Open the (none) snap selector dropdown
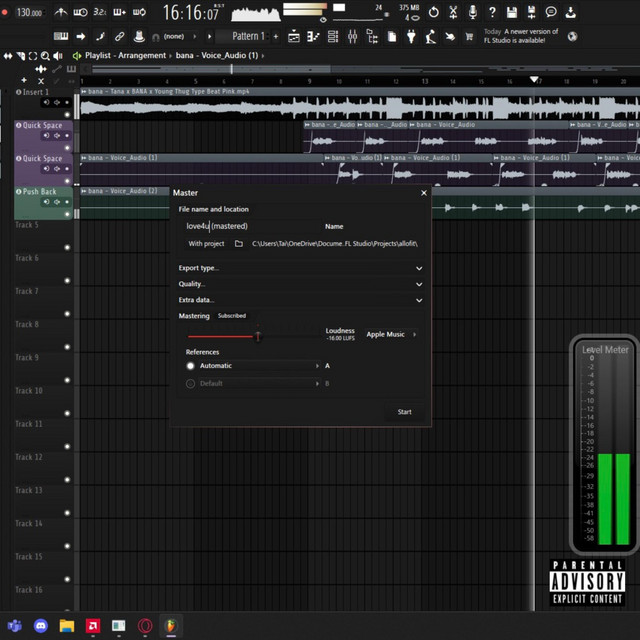 pyautogui.click(x=178, y=36)
